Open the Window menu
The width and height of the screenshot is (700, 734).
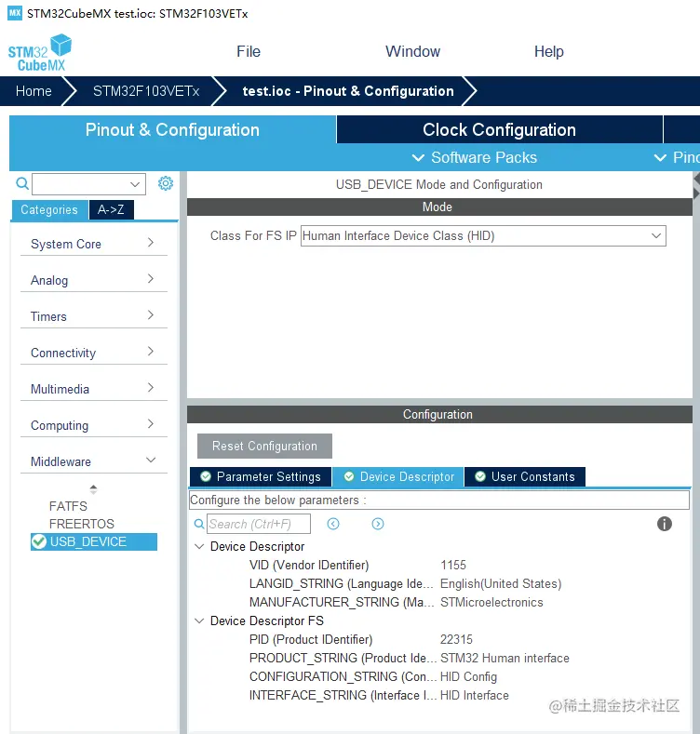tap(412, 51)
